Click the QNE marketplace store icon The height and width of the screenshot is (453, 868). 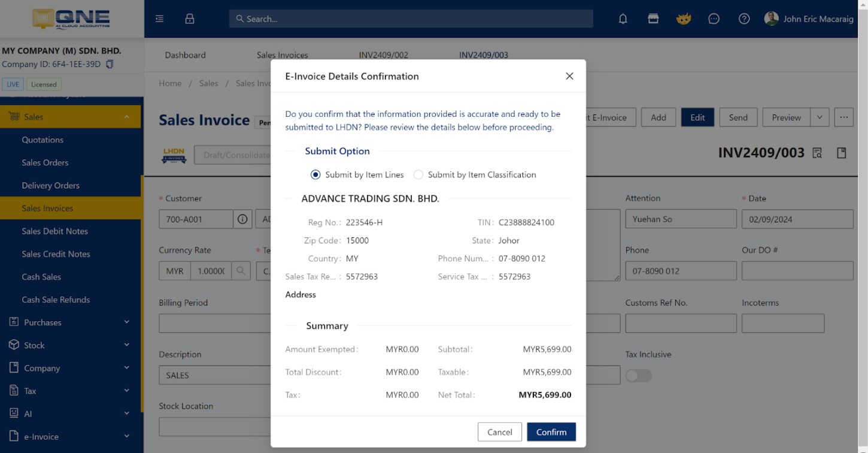[653, 19]
